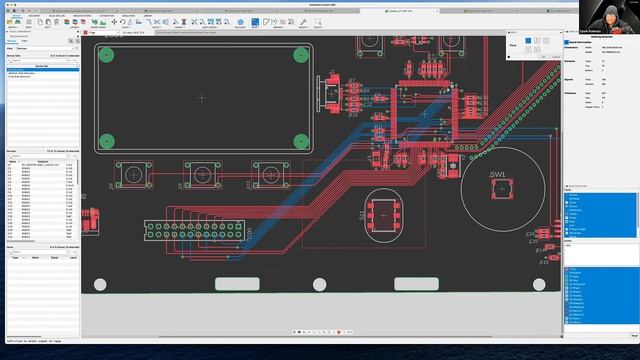Image resolution: width=640 pixels, height=360 pixels.
Task: Click the first Quick Route icon
Action: click(x=194, y=22)
